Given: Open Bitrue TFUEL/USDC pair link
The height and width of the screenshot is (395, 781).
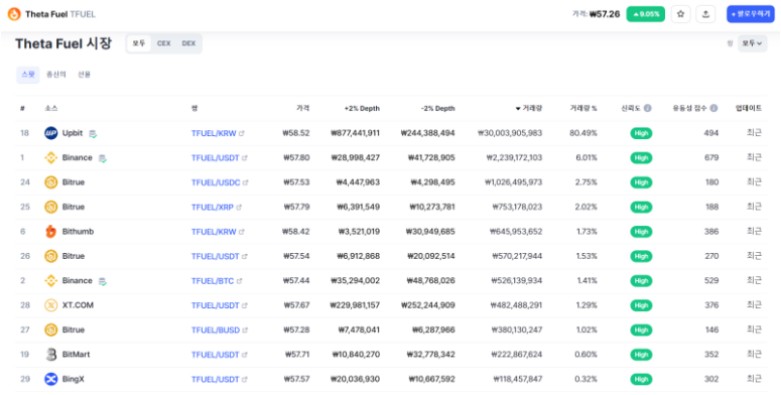Looking at the screenshot, I should coord(216,183).
